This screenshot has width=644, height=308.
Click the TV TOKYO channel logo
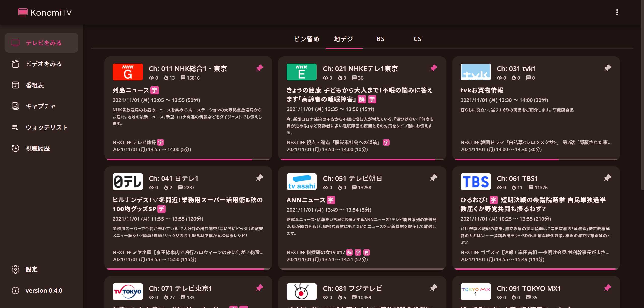click(128, 292)
